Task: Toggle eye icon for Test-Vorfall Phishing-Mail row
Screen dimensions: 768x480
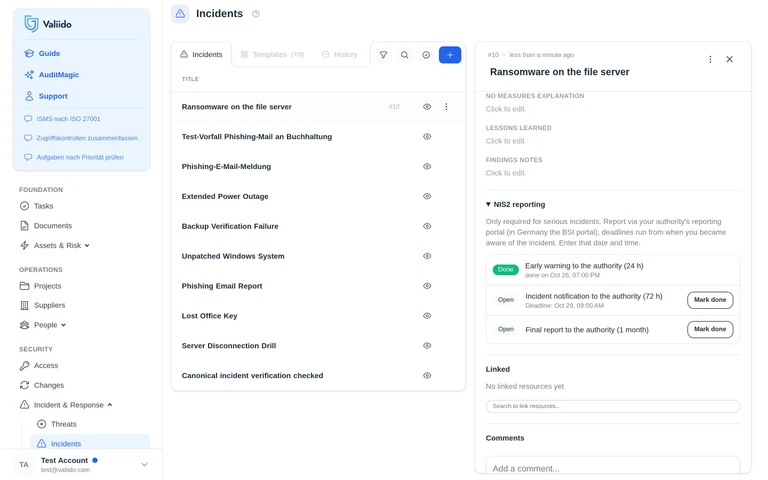Action: click(427, 137)
